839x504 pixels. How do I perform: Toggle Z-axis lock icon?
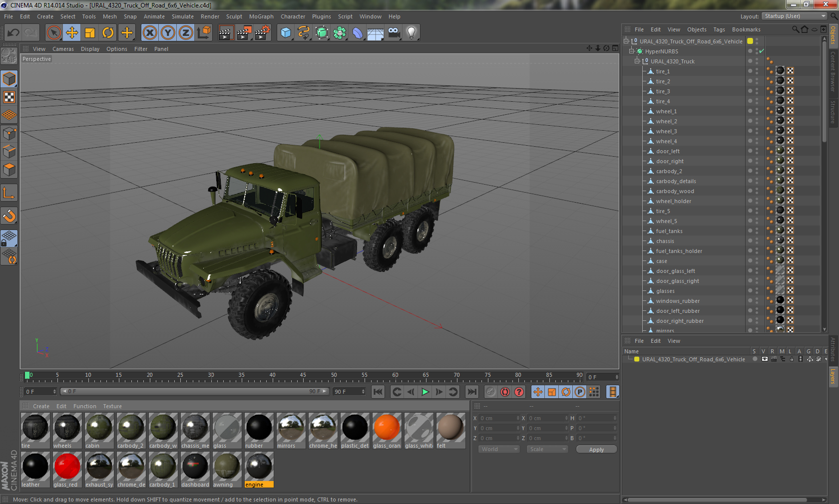(x=186, y=33)
